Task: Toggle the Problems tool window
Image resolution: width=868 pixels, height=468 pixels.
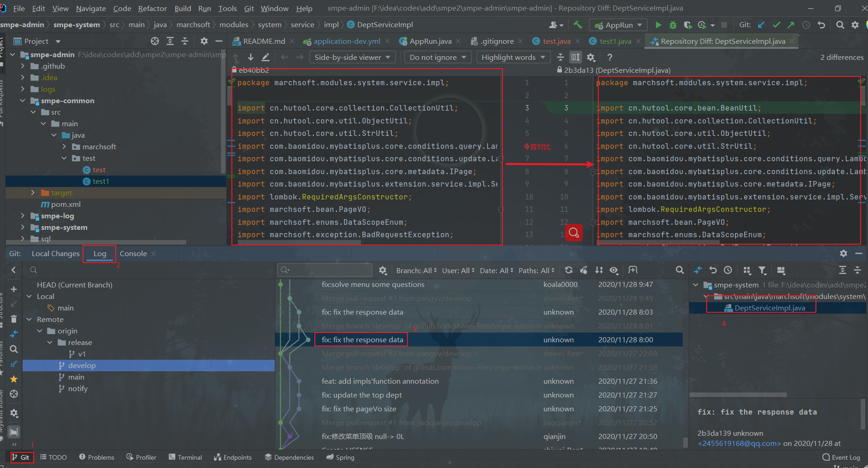Action: click(97, 457)
